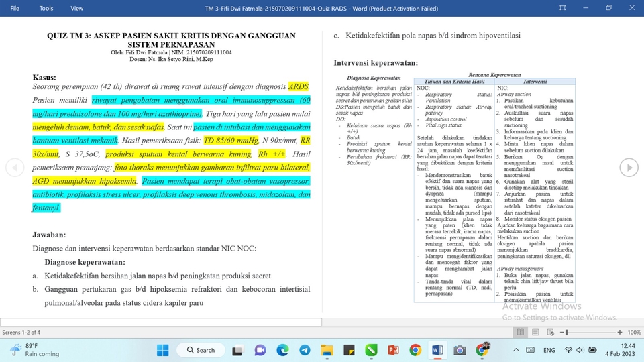Adjust the zoom slider handle
Image resolution: width=644 pixels, height=362 pixels.
(x=566, y=332)
